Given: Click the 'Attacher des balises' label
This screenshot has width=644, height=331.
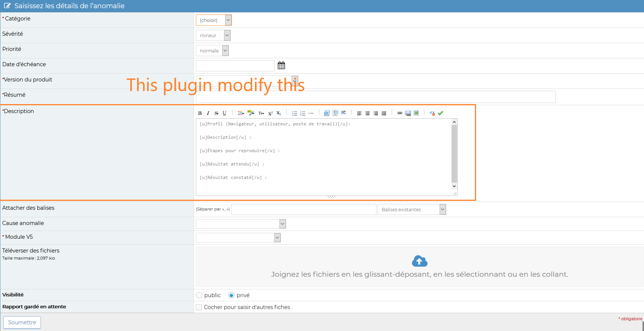Looking at the screenshot, I should tap(28, 208).
